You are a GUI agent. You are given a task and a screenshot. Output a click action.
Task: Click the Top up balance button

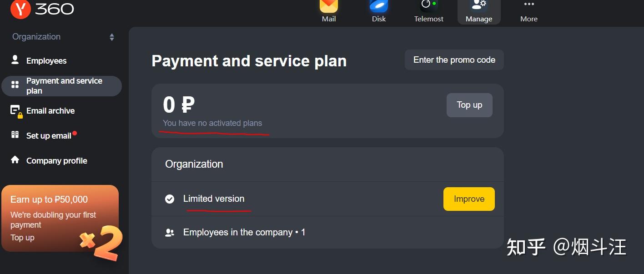coord(469,105)
